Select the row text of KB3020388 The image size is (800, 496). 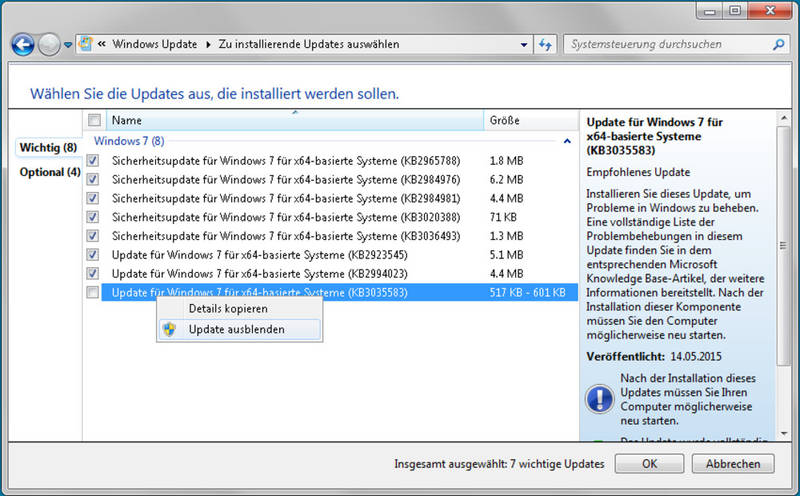point(286,217)
